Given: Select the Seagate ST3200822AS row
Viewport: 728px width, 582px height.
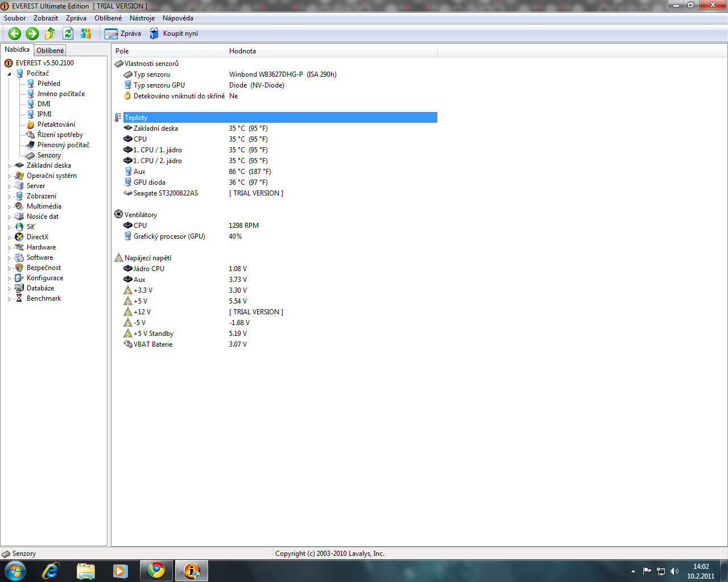Looking at the screenshot, I should coord(275,193).
